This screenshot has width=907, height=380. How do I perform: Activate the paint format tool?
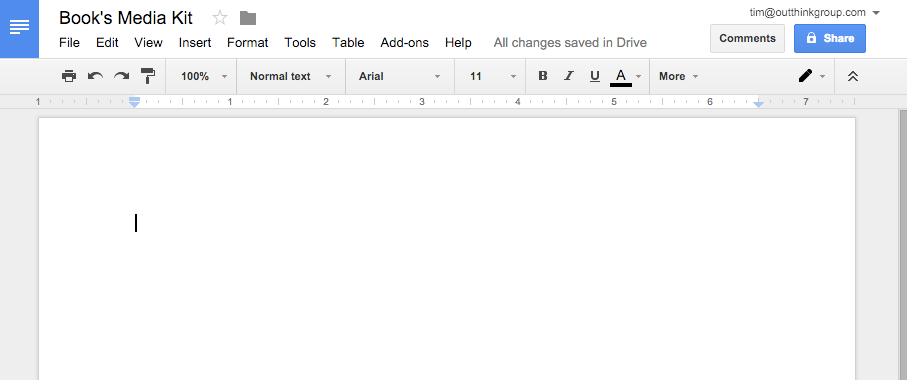point(148,76)
